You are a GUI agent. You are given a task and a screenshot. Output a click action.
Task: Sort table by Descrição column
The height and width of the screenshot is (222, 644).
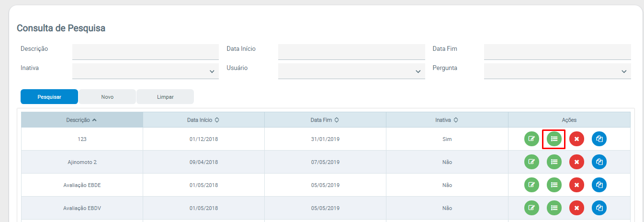pos(81,120)
